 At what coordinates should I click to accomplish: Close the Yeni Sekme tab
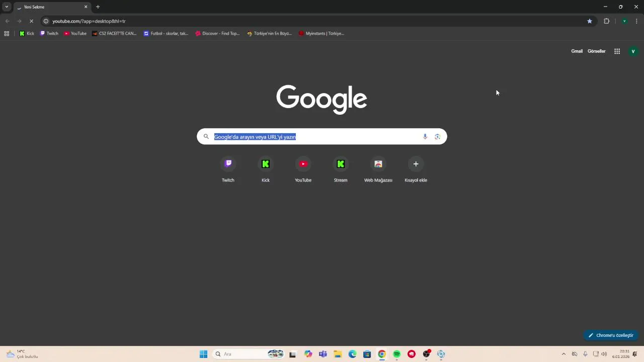[86, 7]
